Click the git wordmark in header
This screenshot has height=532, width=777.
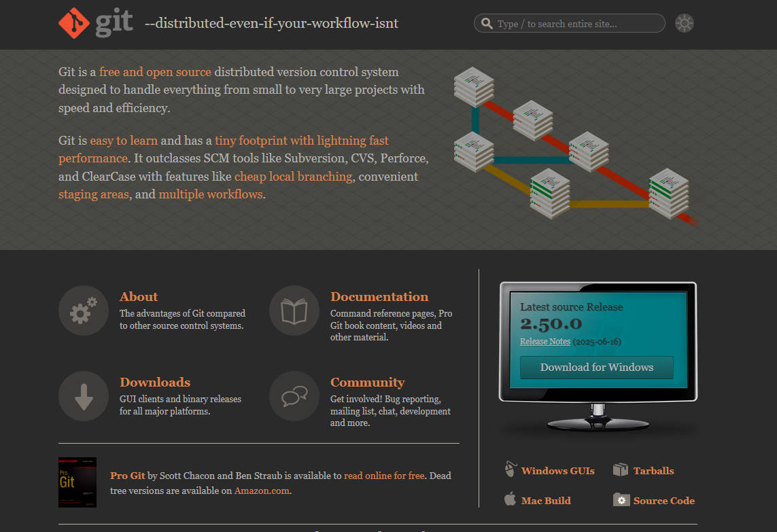pos(114,23)
